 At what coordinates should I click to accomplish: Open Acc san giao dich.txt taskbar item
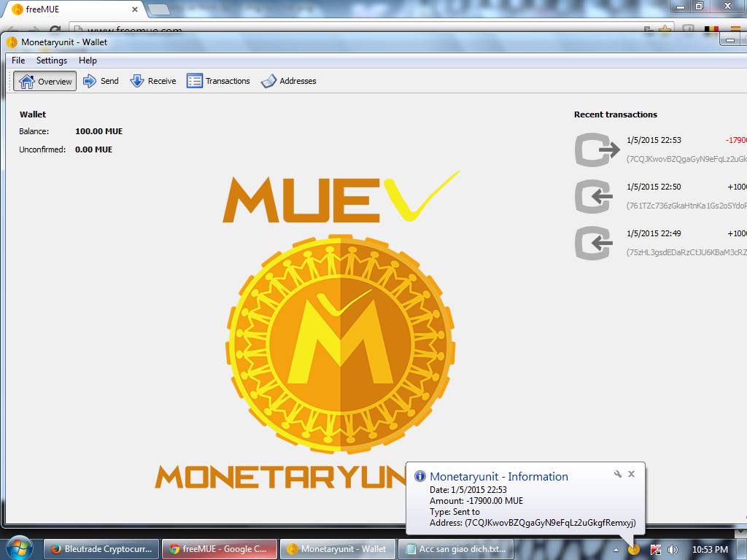pos(455,549)
